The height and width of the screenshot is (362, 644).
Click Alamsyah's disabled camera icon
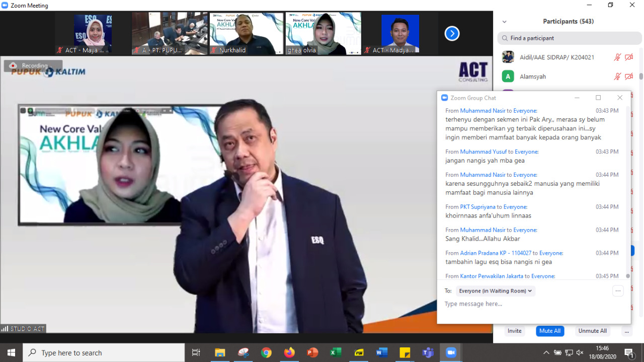pos(628,77)
